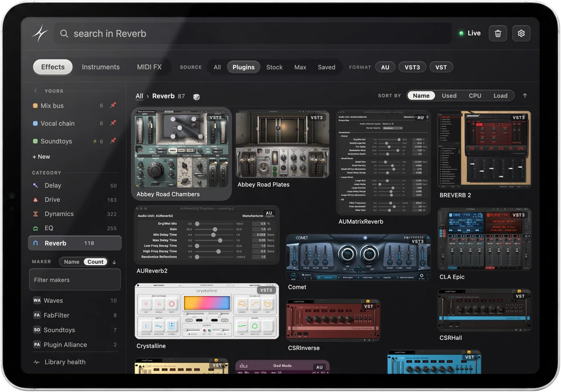Unpin the Soundtoys collection
The image size is (561, 392).
point(113,141)
